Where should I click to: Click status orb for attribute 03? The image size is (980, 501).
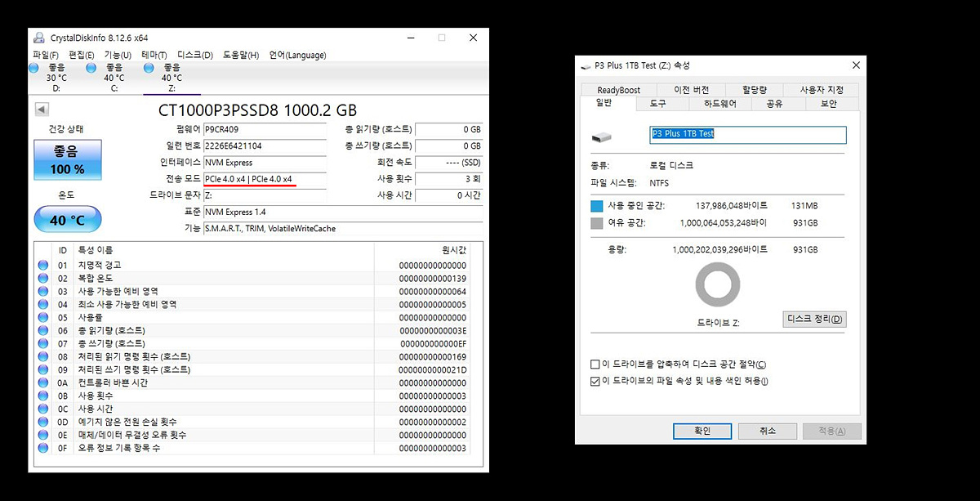(x=43, y=292)
